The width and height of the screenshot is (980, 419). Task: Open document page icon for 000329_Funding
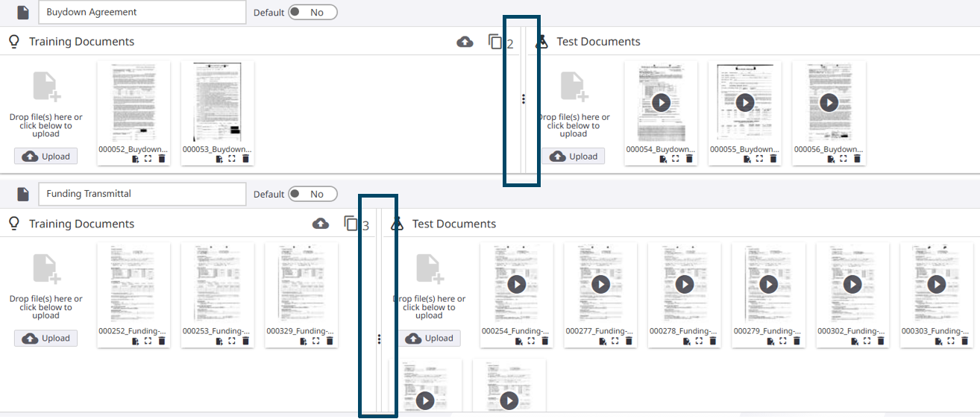point(303,341)
